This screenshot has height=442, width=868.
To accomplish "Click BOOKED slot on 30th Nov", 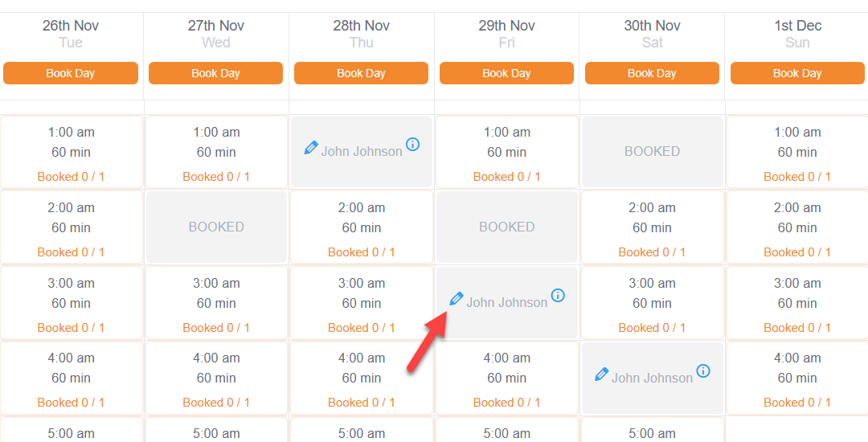I will [652, 152].
